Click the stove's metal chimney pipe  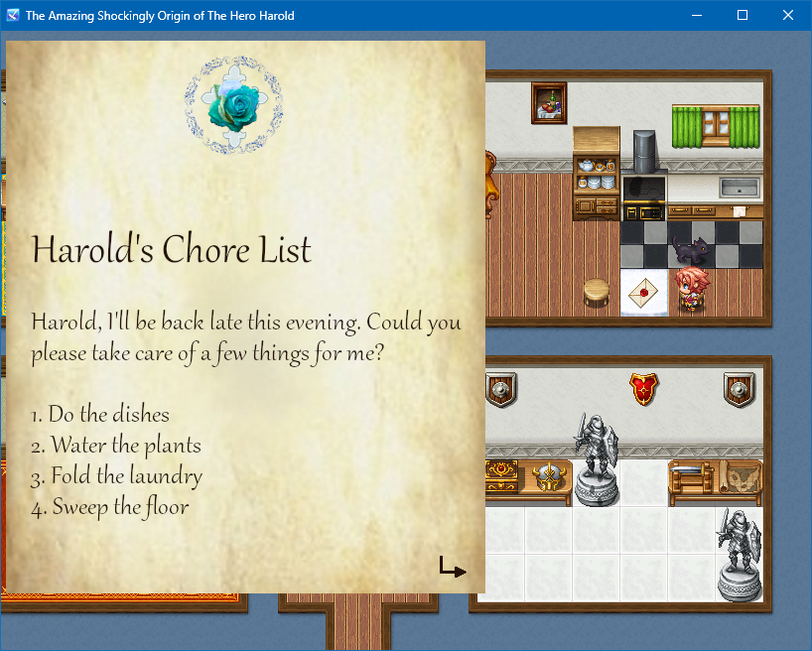643,152
